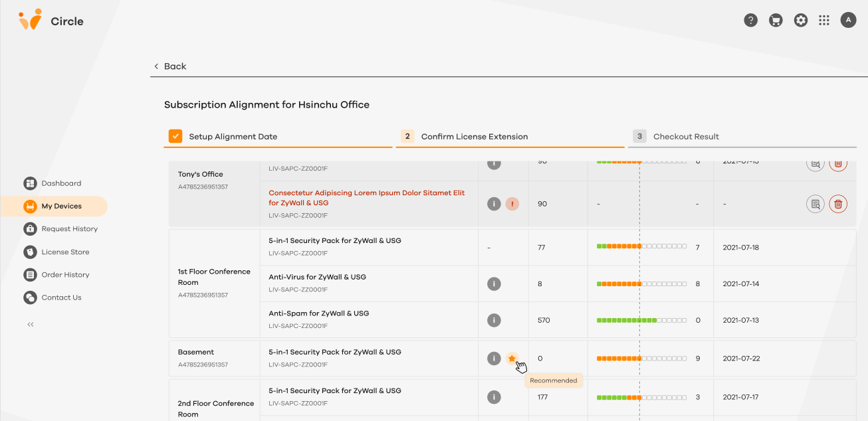Click the date 2021-07-14
Image resolution: width=868 pixels, height=421 pixels.
(x=741, y=284)
